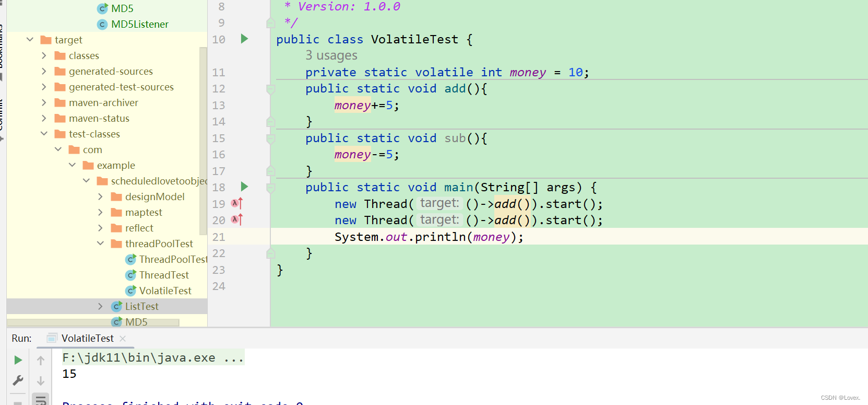Viewport: 868px width, 405px height.
Task: Click output value 15 in console
Action: (x=69, y=374)
